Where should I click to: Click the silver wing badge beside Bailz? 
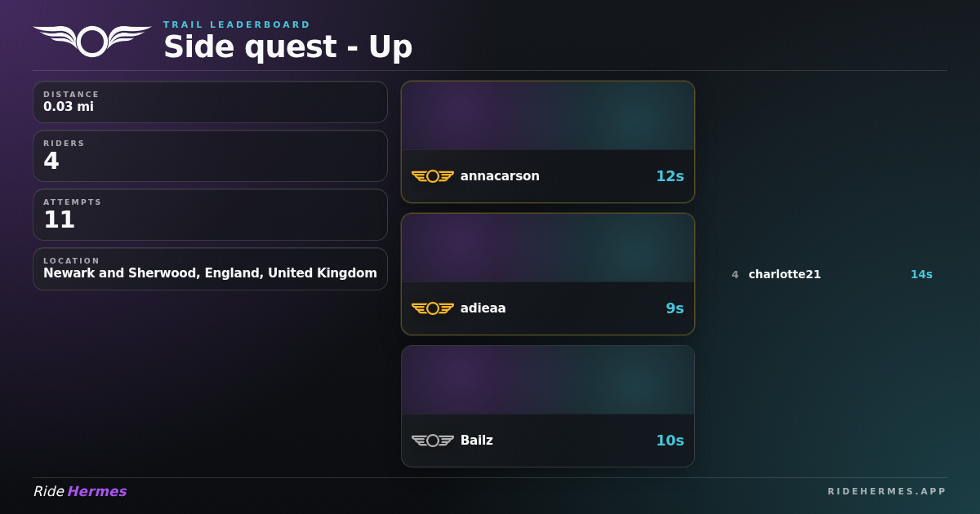point(433,441)
